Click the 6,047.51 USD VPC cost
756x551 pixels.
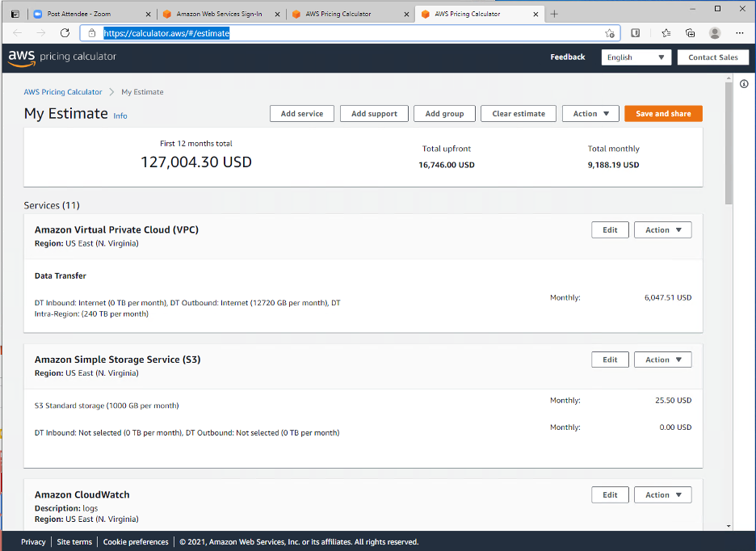click(668, 297)
